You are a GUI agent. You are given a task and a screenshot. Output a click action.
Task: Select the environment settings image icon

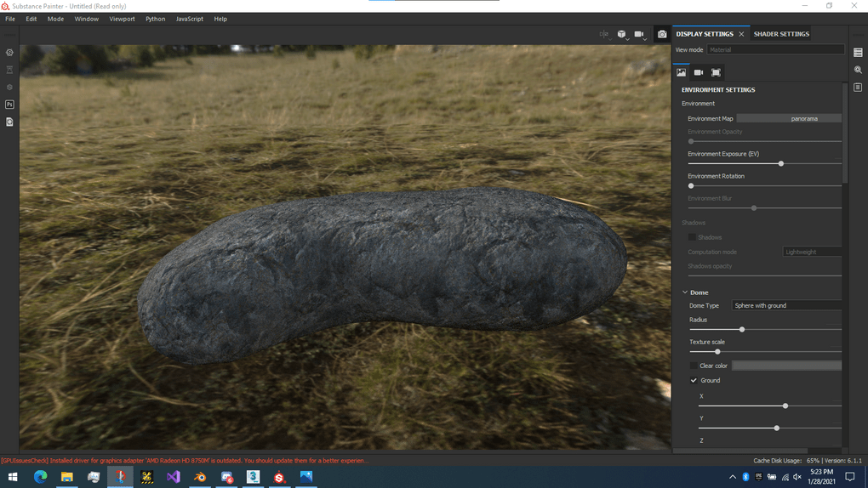681,72
